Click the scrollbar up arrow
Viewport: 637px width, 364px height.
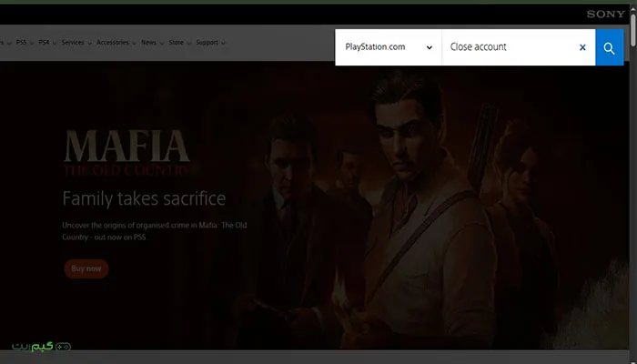point(632,8)
